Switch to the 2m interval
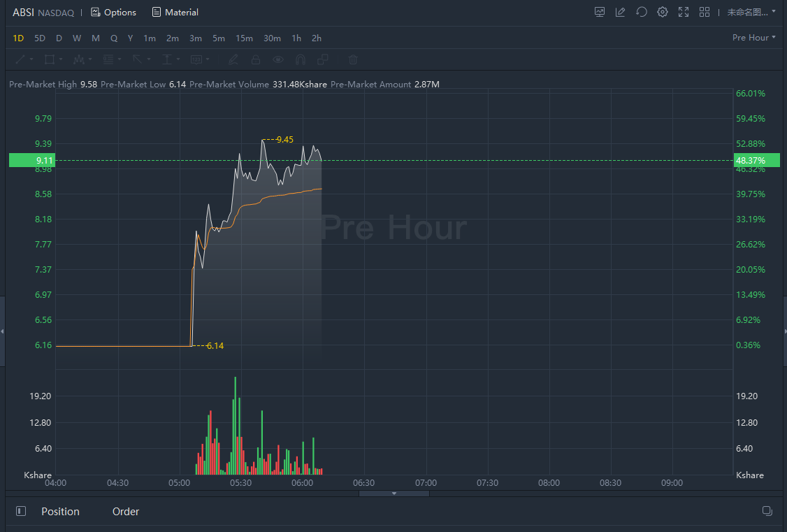 [173, 38]
